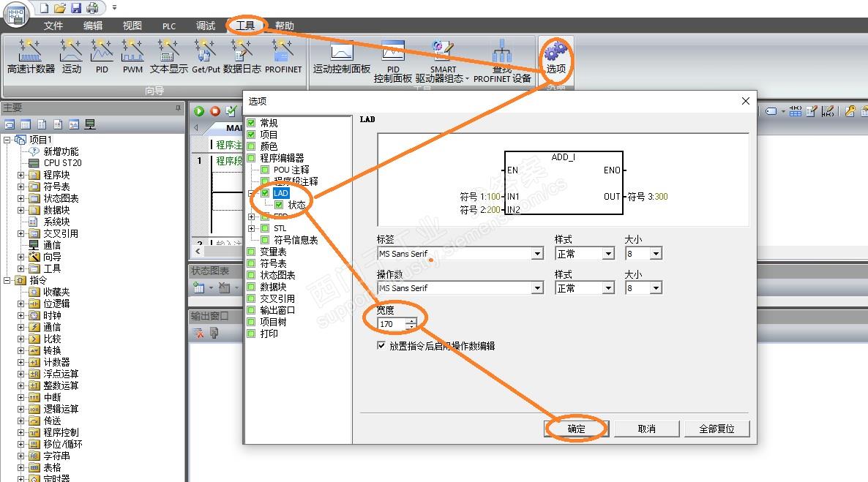The height and width of the screenshot is (482, 868).
Task: Toggle the POU 注释 checkbox
Action: (265, 170)
